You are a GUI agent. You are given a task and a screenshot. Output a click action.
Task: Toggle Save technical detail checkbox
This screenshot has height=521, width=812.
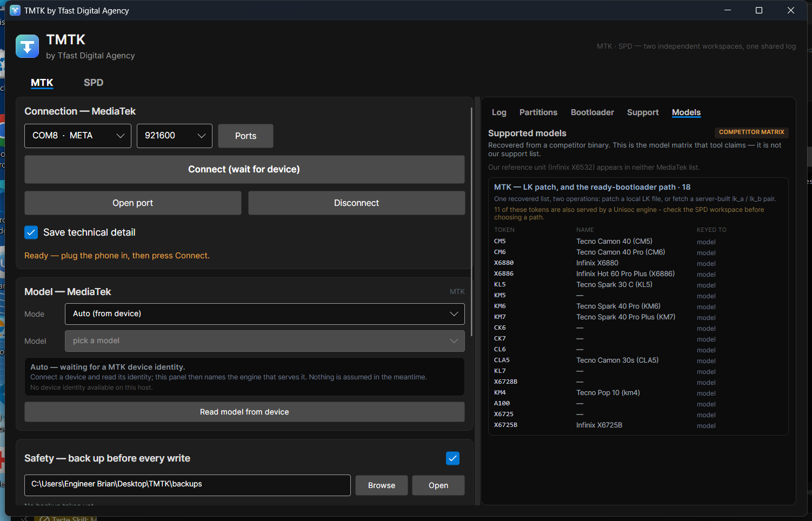tap(31, 232)
